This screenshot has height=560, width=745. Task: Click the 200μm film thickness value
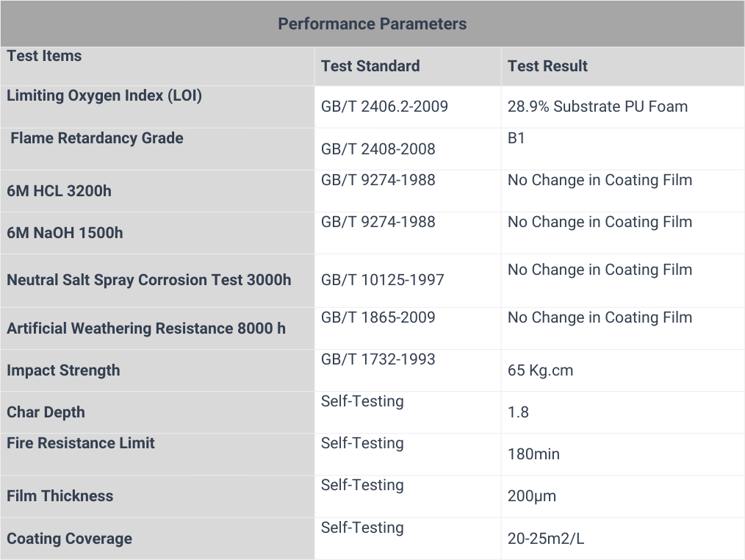[531, 496]
